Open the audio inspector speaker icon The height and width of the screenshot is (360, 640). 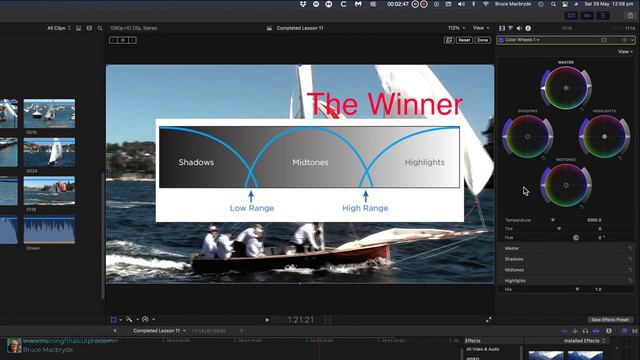[x=519, y=28]
